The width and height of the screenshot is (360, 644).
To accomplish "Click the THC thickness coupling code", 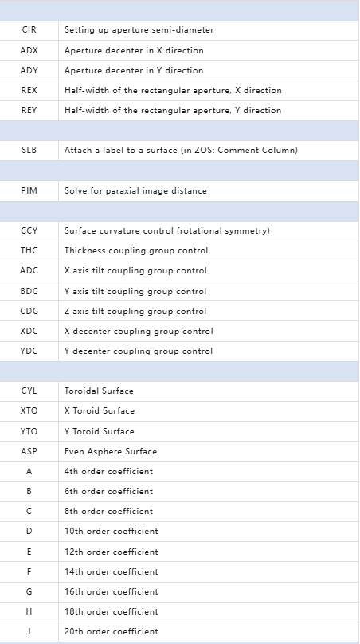I will point(29,250).
